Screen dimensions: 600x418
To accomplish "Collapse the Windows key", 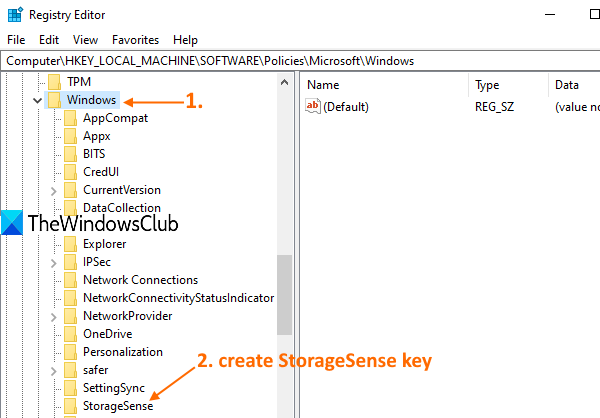I will 37,100.
